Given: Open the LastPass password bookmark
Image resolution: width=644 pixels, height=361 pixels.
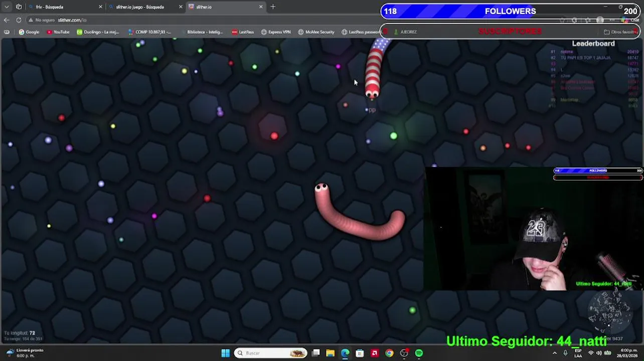Looking at the screenshot, I should click(x=360, y=32).
